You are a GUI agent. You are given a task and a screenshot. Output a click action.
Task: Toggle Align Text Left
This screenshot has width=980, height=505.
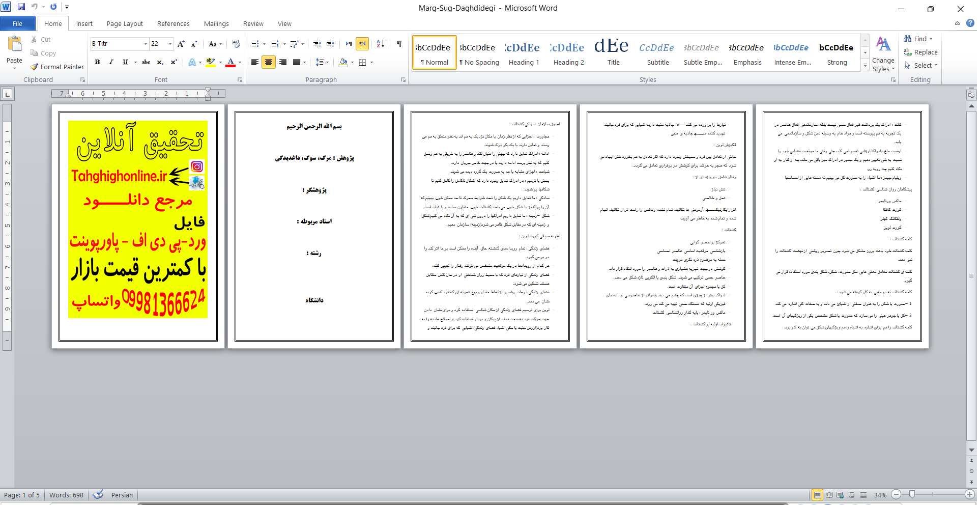pos(255,62)
